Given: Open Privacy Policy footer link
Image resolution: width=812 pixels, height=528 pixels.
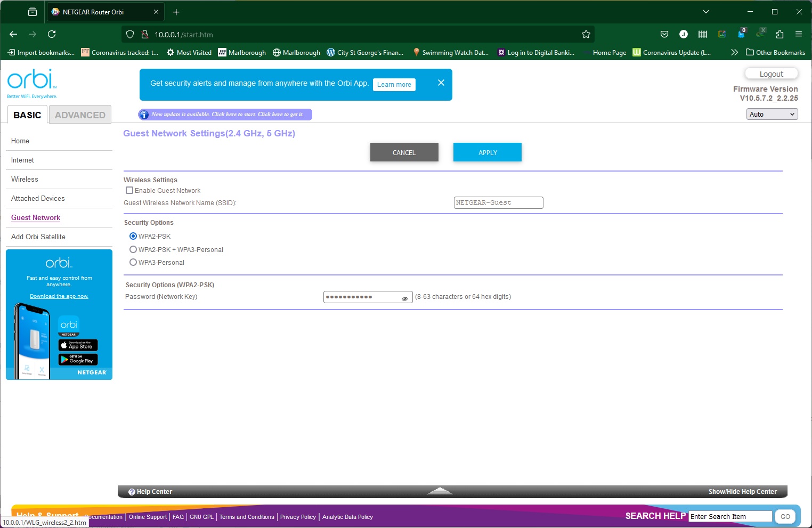Looking at the screenshot, I should coord(298,517).
